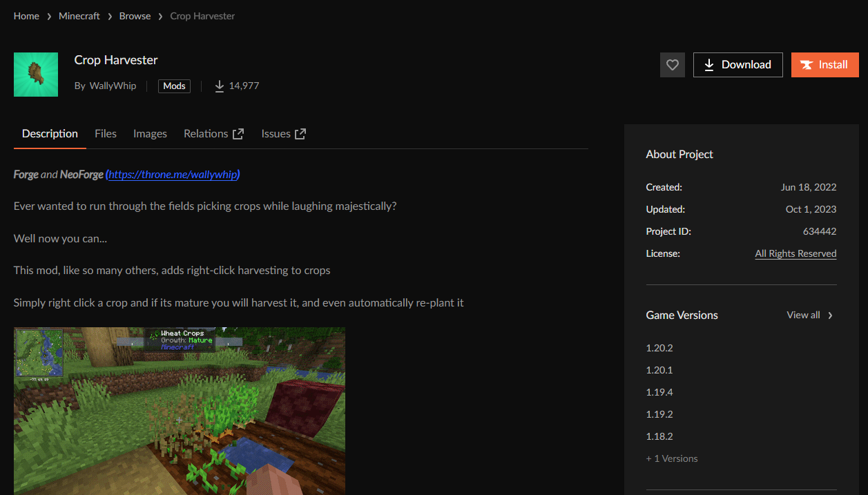Click the chevron next to View all
This screenshot has width=868, height=495.
click(830, 316)
